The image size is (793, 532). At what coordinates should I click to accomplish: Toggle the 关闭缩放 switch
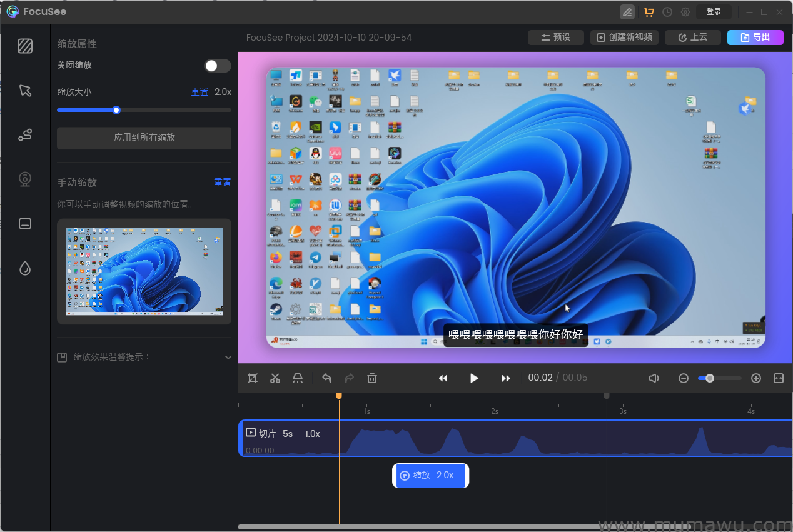point(217,65)
